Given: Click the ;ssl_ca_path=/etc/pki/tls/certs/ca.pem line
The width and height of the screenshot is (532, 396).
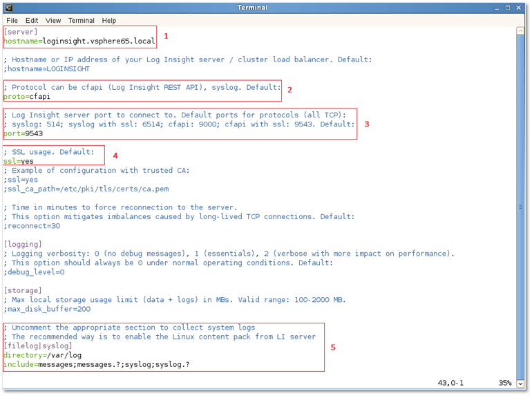Looking at the screenshot, I should click(x=86, y=189).
